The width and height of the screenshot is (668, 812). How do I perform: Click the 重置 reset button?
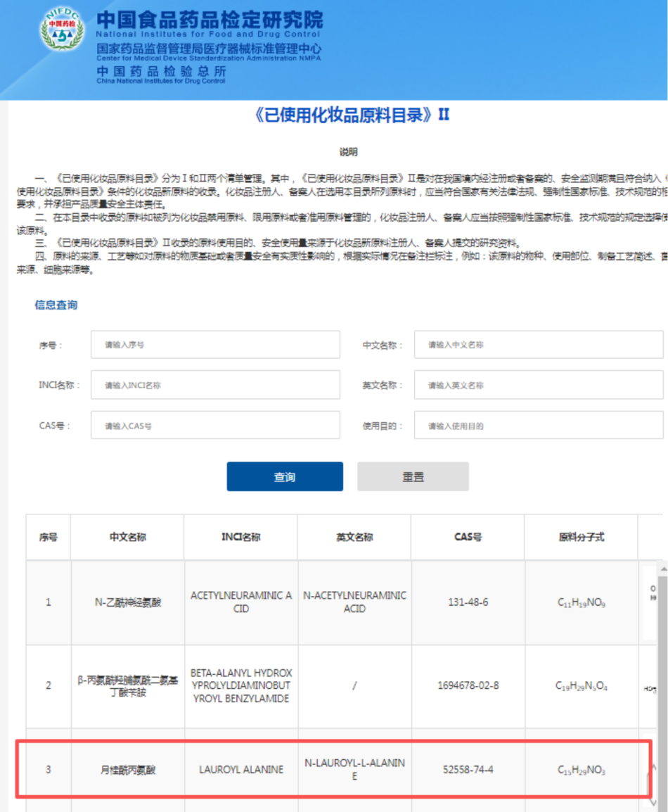(x=413, y=476)
